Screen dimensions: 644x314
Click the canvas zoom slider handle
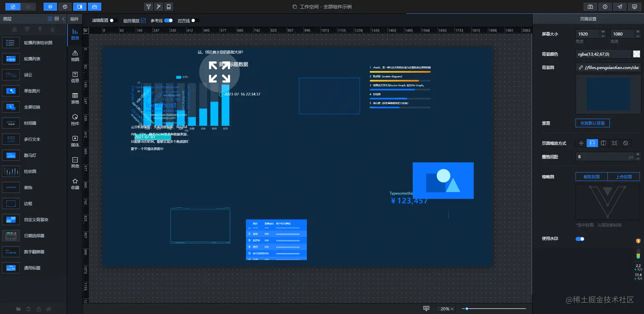(x=467, y=308)
